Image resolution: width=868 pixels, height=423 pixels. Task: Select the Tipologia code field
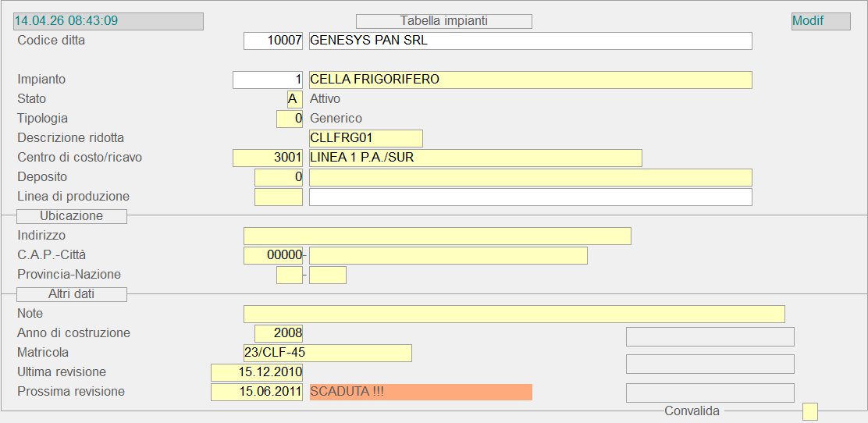coord(289,119)
